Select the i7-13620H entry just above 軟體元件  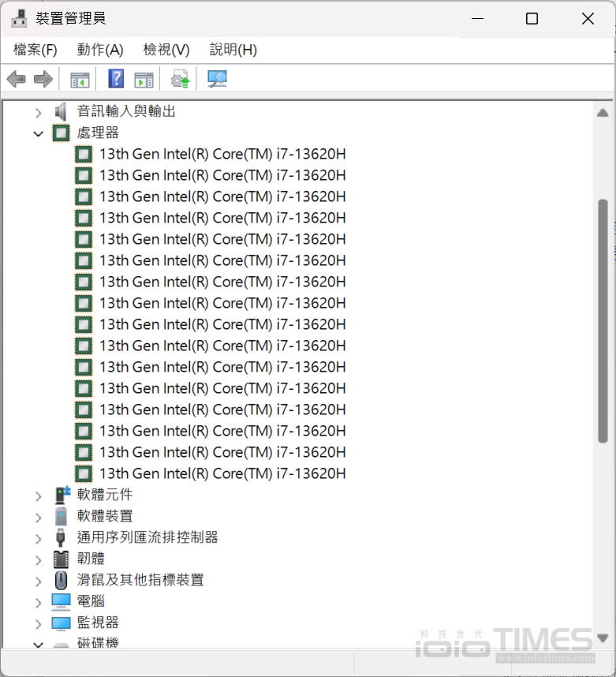pos(222,473)
